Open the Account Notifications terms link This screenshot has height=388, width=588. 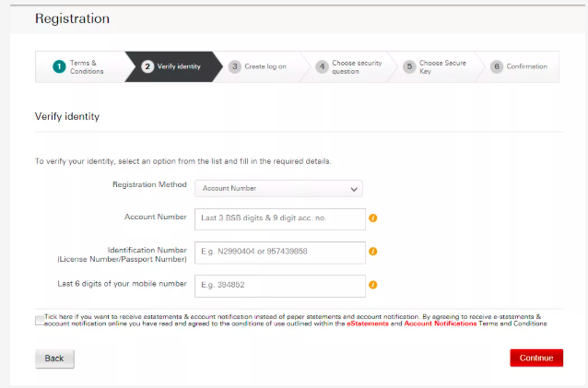tap(441, 323)
